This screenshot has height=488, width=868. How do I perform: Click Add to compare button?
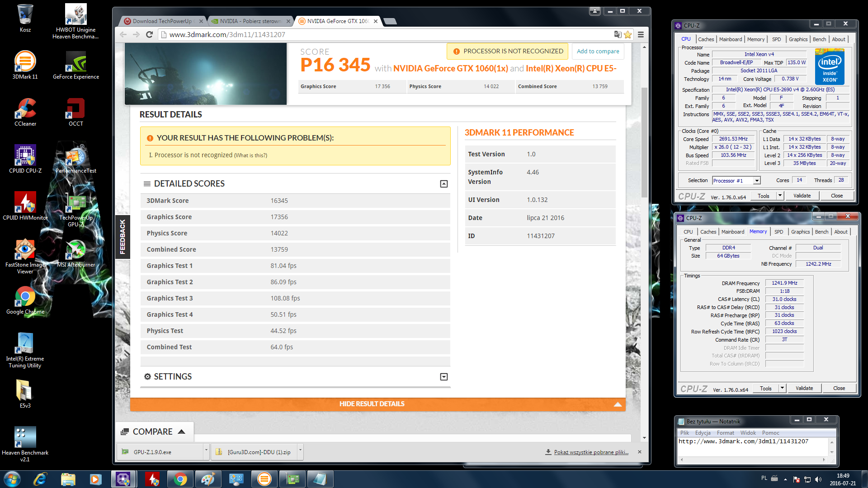pos(598,52)
